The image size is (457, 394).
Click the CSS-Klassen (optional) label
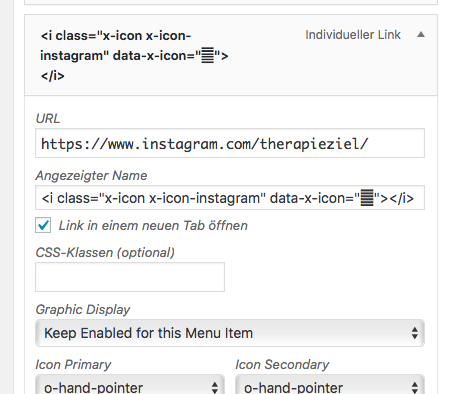point(105,253)
